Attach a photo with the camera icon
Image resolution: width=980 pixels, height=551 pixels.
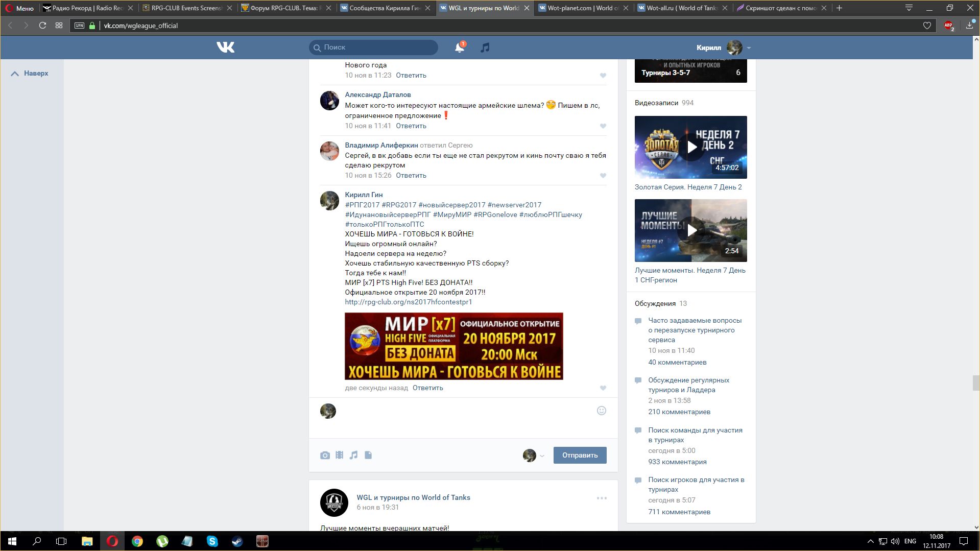pos(325,455)
